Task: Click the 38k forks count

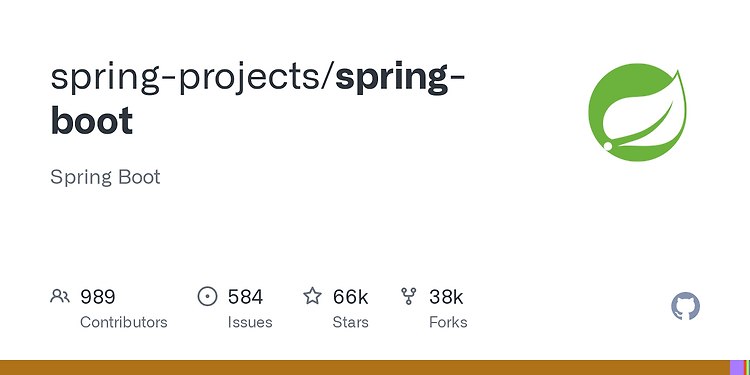Action: [446, 297]
